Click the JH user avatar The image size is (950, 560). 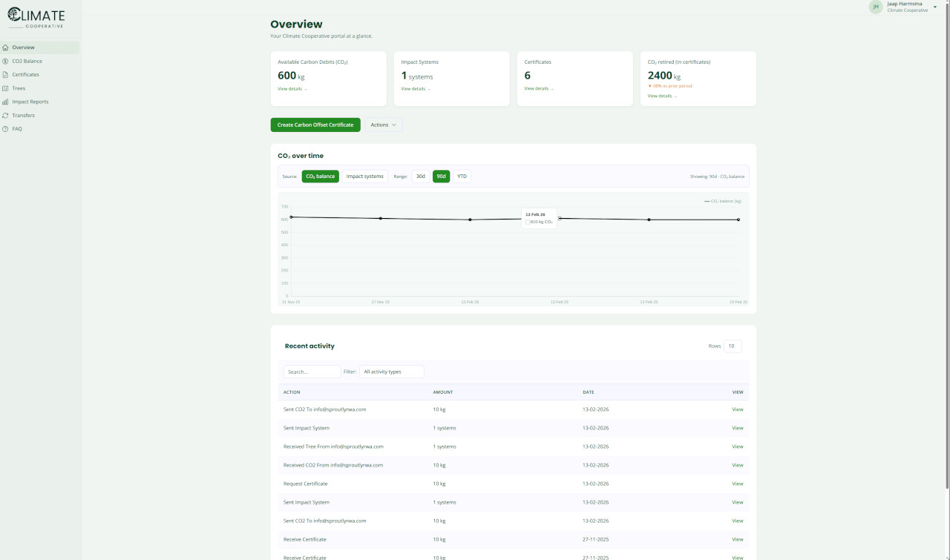876,7
